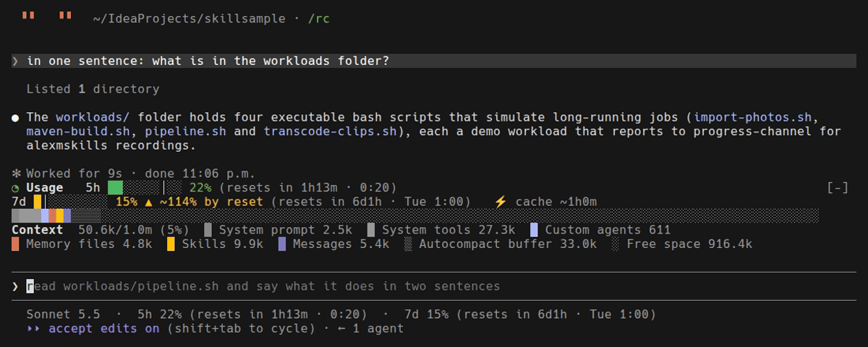
Task: Collapse the usage panel with [-]
Action: [837, 188]
